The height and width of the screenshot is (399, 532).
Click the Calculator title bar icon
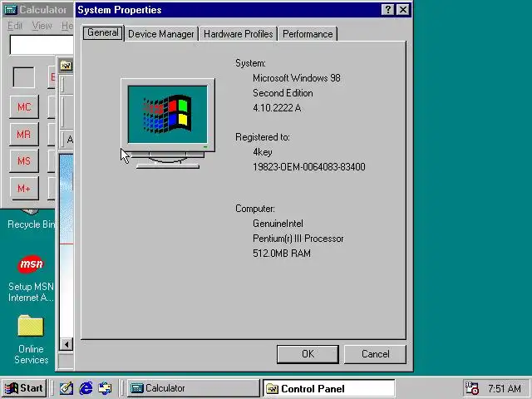click(10, 10)
